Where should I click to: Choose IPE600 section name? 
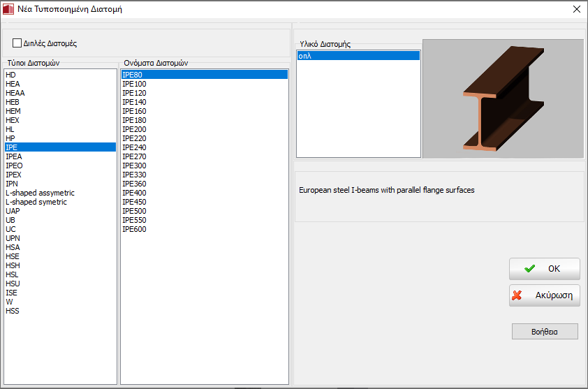[x=134, y=229]
